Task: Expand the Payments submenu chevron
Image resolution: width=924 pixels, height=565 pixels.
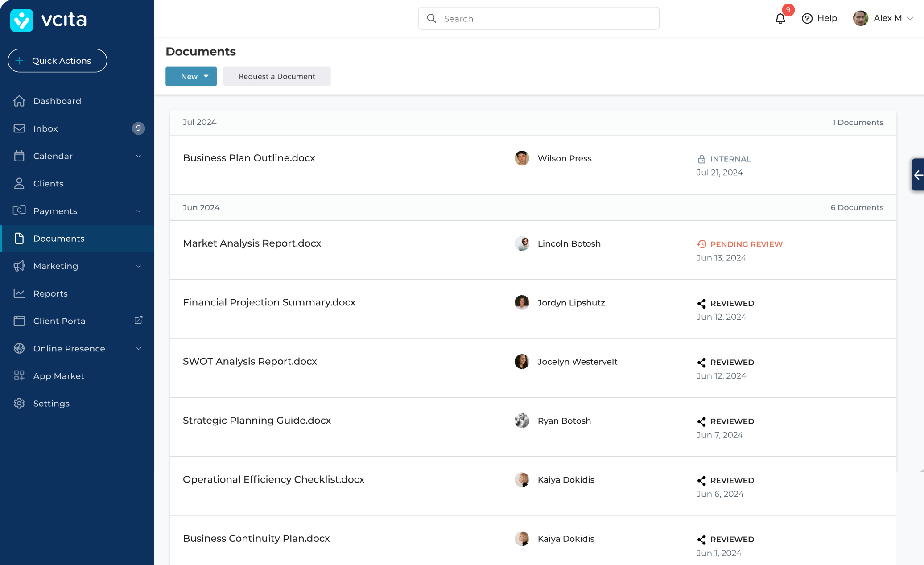Action: [x=138, y=211]
